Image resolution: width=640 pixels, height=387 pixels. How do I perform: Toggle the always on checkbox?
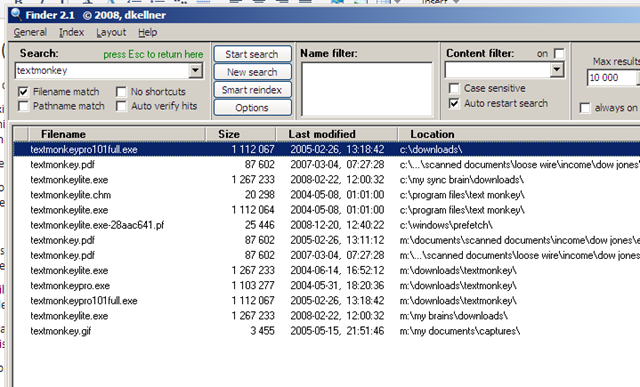(x=584, y=108)
